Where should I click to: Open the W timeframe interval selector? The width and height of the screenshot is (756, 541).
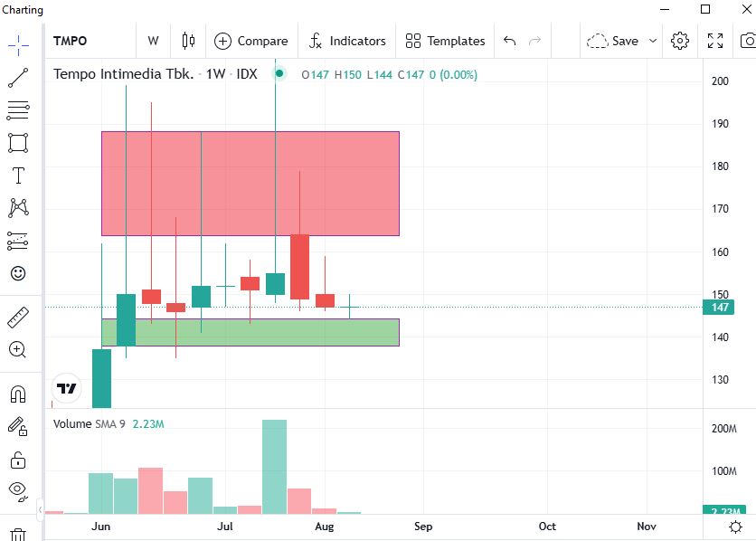tap(154, 41)
